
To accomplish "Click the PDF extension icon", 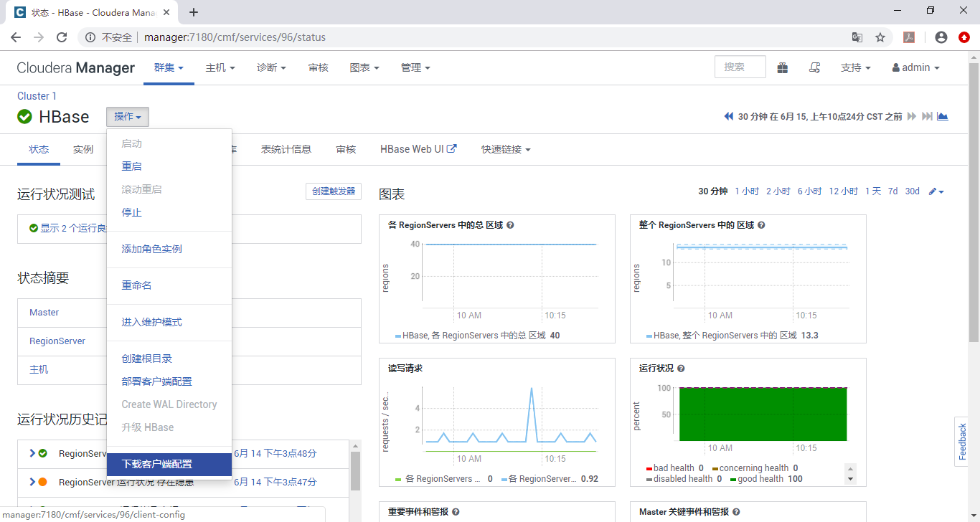I will click(x=909, y=37).
